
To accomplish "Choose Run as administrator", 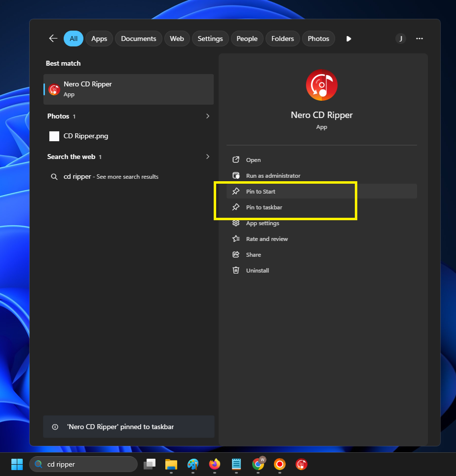I will click(x=322, y=175).
